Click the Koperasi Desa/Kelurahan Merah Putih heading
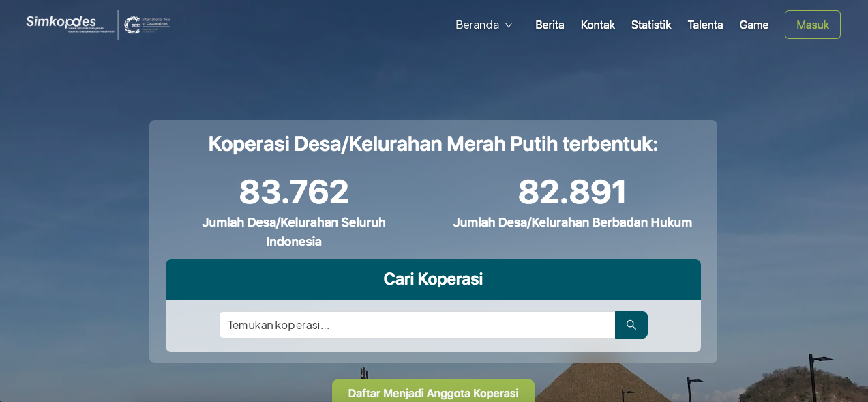 pos(433,144)
